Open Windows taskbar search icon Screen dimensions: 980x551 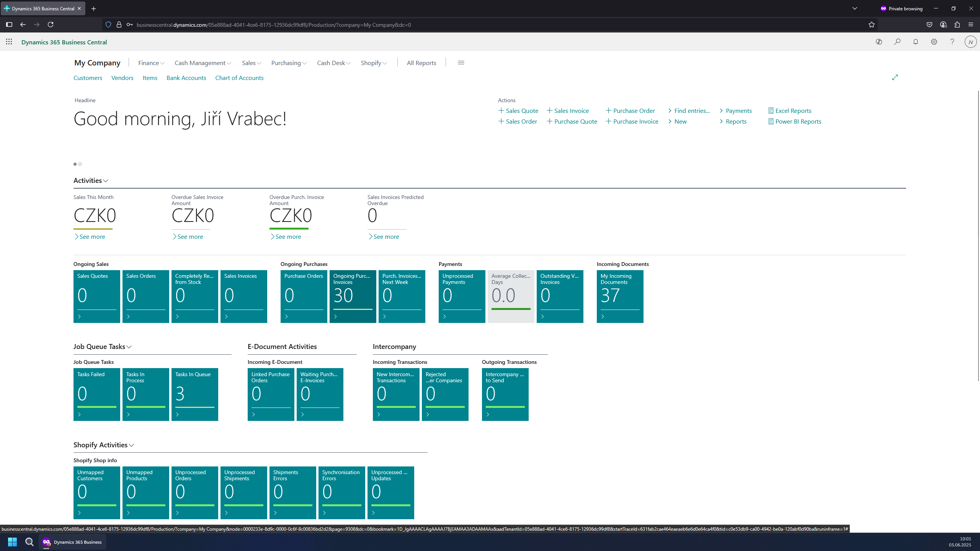point(29,542)
